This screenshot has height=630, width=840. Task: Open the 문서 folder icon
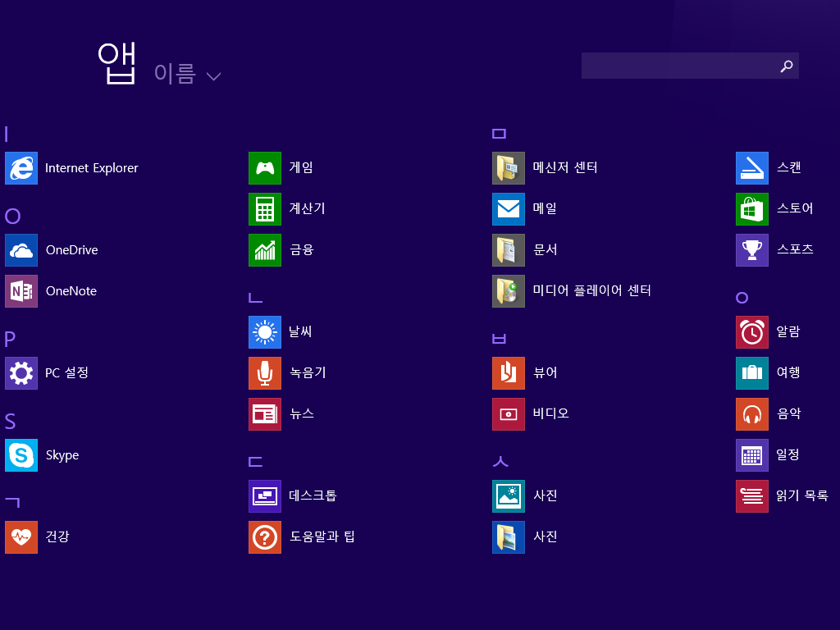[509, 250]
